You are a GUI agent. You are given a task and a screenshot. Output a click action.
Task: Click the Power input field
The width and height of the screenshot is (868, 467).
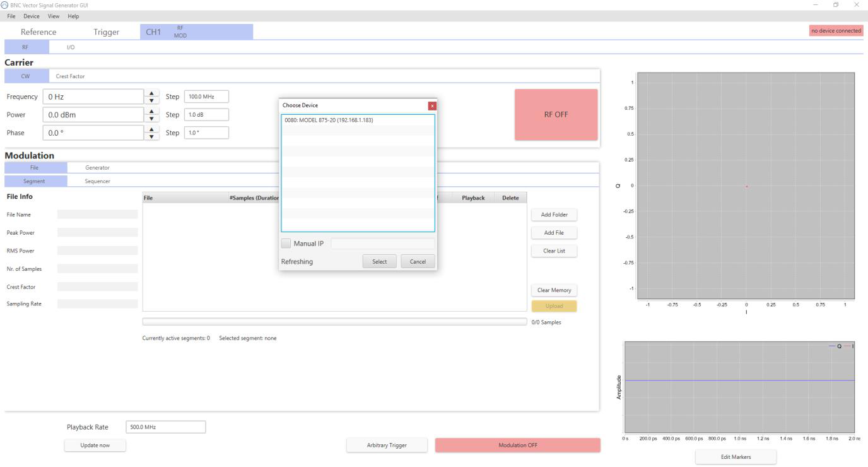pos(93,115)
